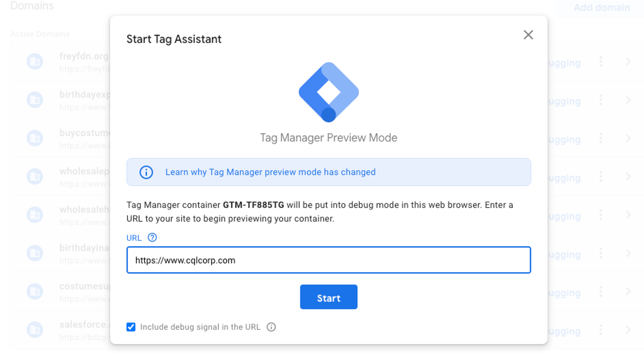Click the URL help question mark icon

point(152,238)
